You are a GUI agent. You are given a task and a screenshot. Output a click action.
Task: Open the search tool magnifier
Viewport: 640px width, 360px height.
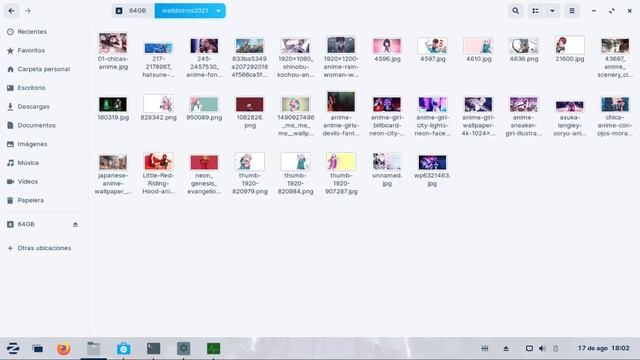pos(516,11)
